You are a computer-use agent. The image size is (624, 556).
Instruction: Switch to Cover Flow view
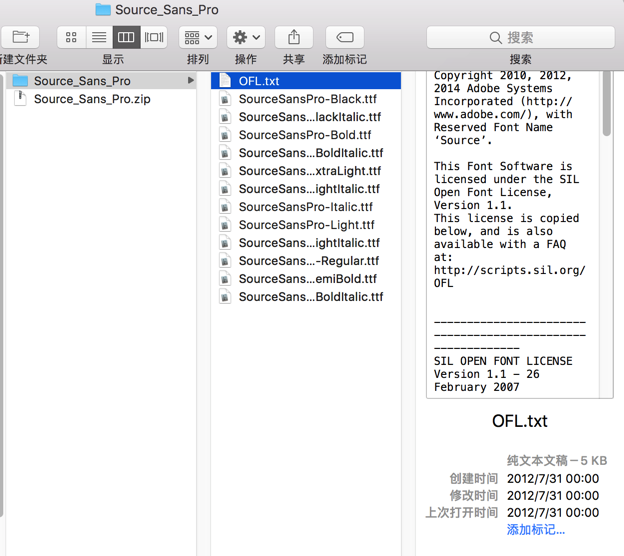[x=154, y=37]
